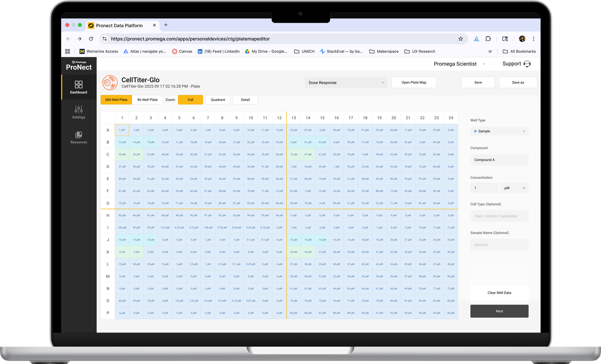Image resolution: width=601 pixels, height=364 pixels.
Task: Open the Chrome three-dot menu
Action: [x=534, y=39]
